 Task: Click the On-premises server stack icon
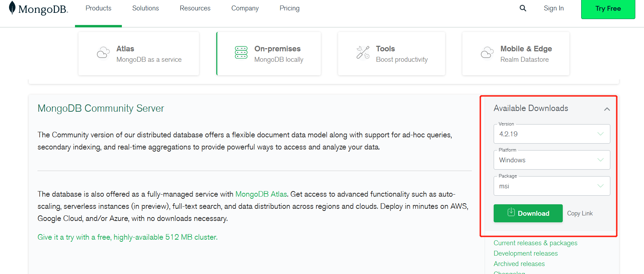[241, 52]
